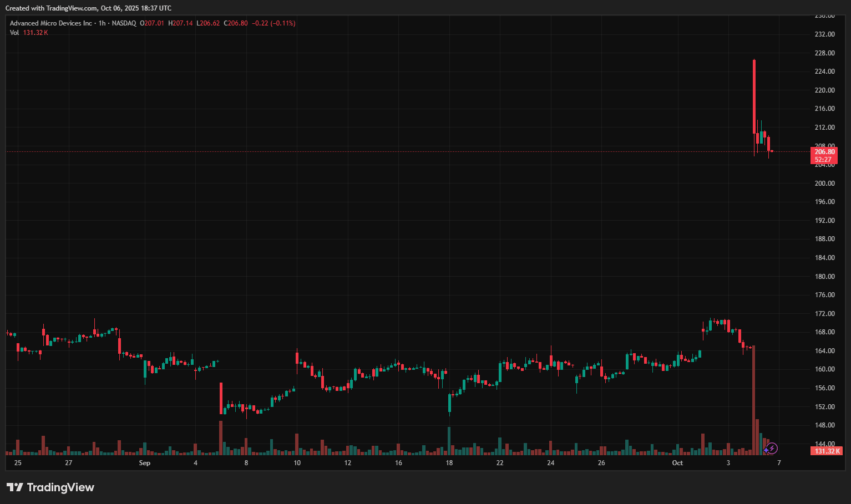Image resolution: width=851 pixels, height=504 pixels.
Task: Click the 52:27 bar countdown timer
Action: (823, 160)
